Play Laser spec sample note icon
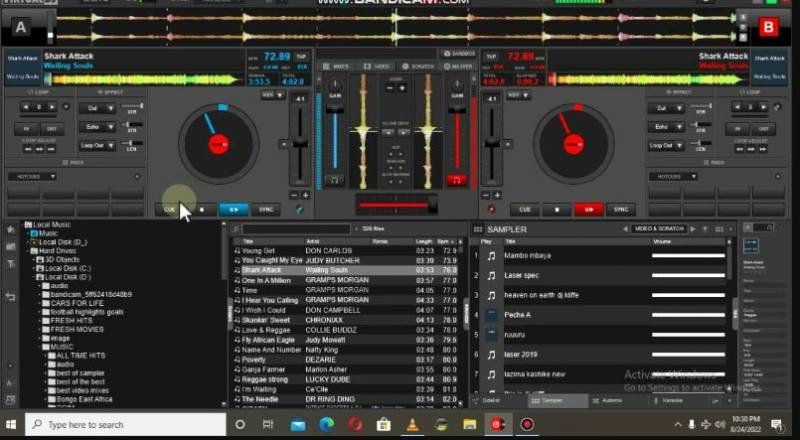The image size is (800, 440). 491,276
